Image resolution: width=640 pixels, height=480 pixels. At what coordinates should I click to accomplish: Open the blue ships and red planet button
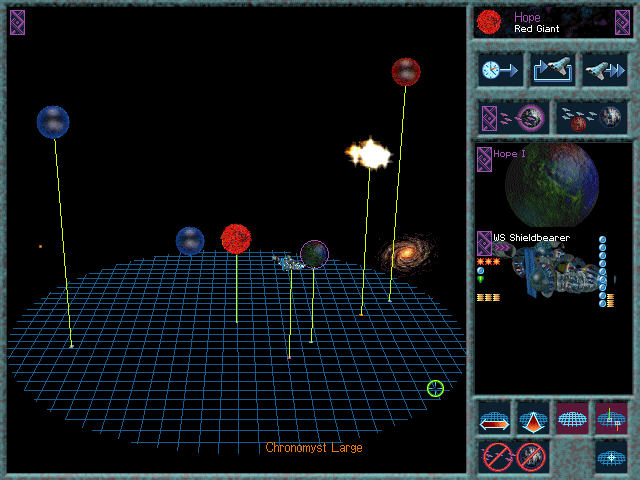(591, 118)
